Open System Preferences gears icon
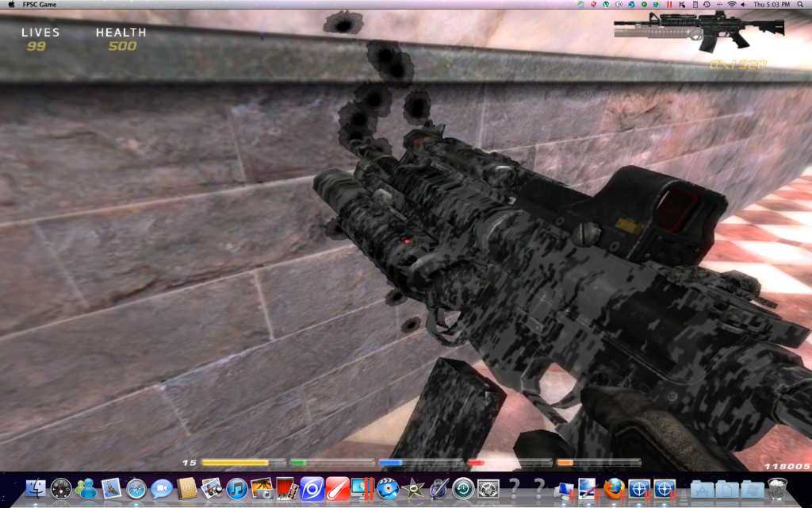 tap(488, 489)
